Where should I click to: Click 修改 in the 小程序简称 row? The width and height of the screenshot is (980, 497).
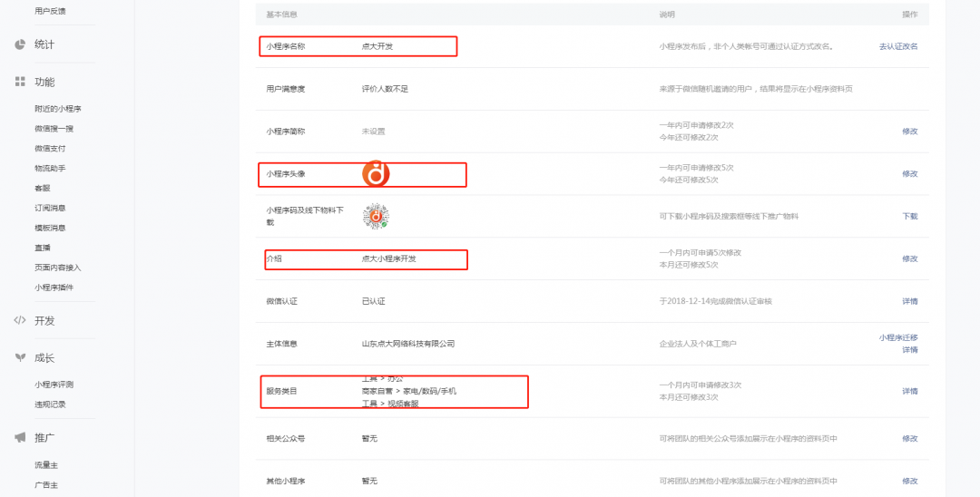click(x=909, y=132)
